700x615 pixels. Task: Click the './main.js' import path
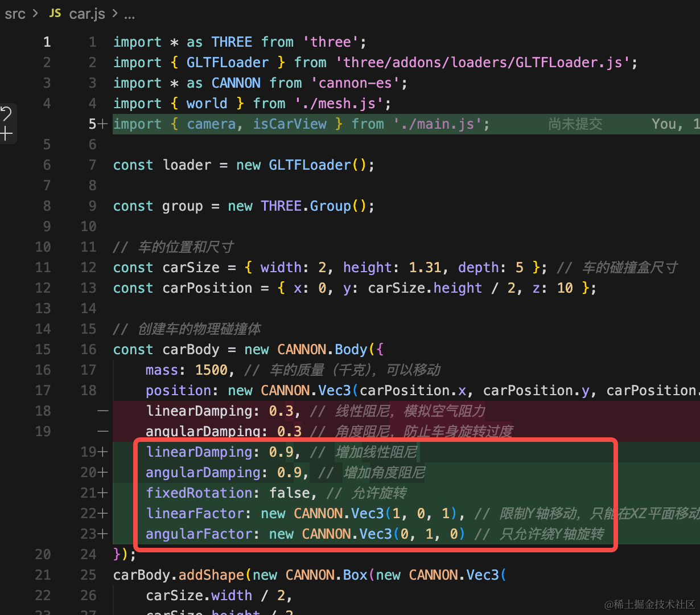[437, 124]
